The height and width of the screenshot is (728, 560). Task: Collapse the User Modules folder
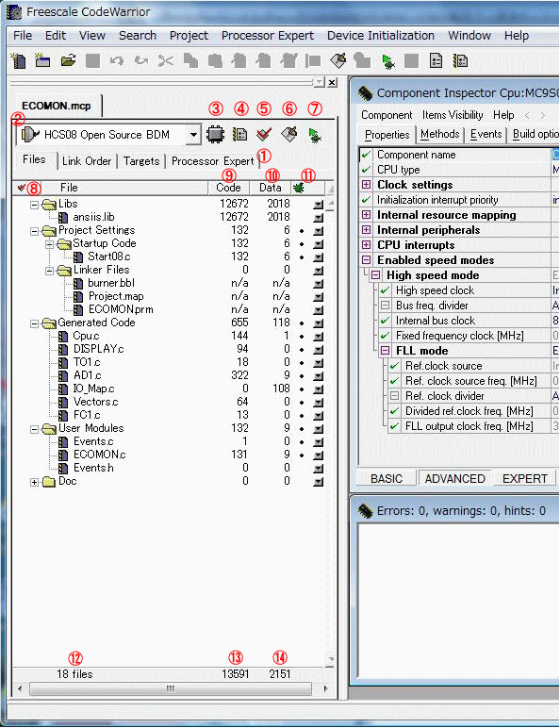click(x=34, y=429)
